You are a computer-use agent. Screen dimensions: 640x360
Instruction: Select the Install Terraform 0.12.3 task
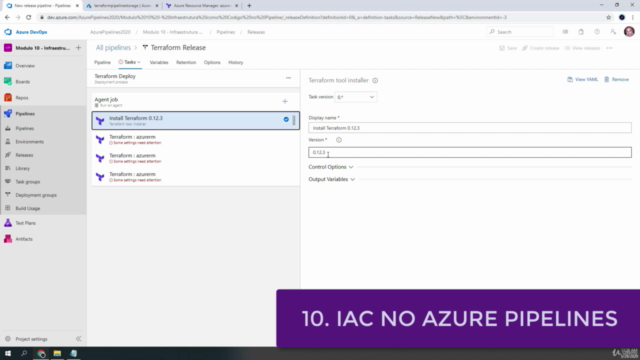click(196, 120)
